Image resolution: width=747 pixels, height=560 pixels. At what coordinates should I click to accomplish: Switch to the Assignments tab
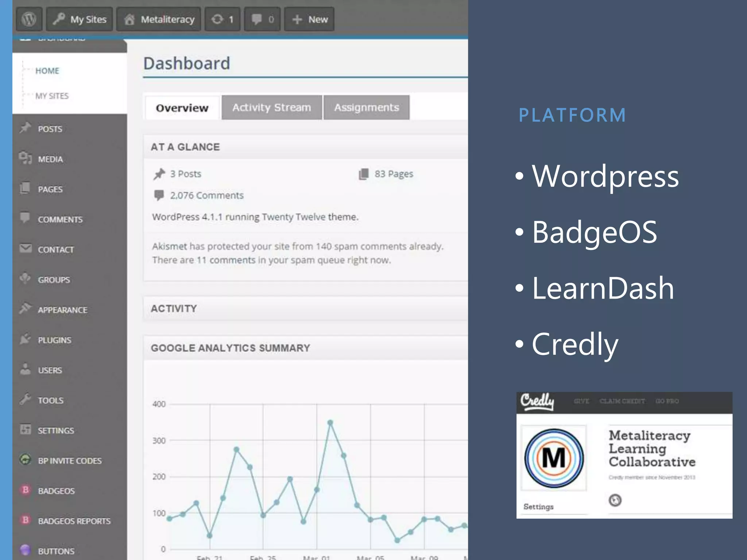click(x=367, y=108)
